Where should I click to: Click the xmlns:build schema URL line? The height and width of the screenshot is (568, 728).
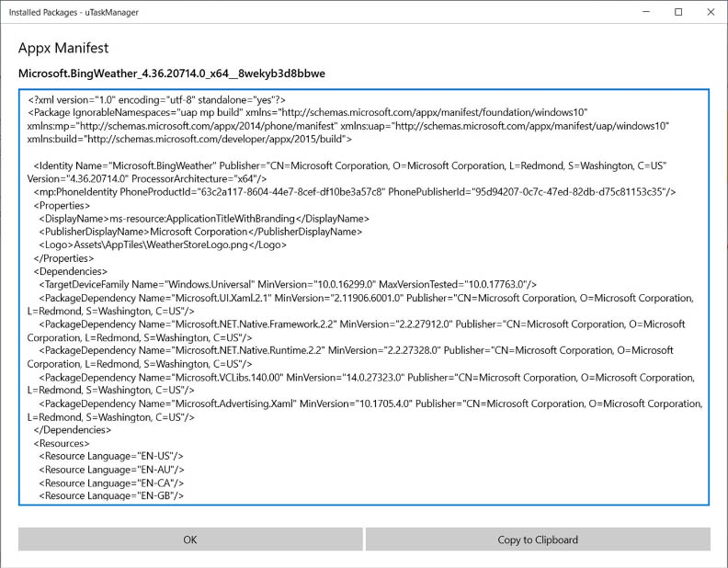tap(189, 139)
